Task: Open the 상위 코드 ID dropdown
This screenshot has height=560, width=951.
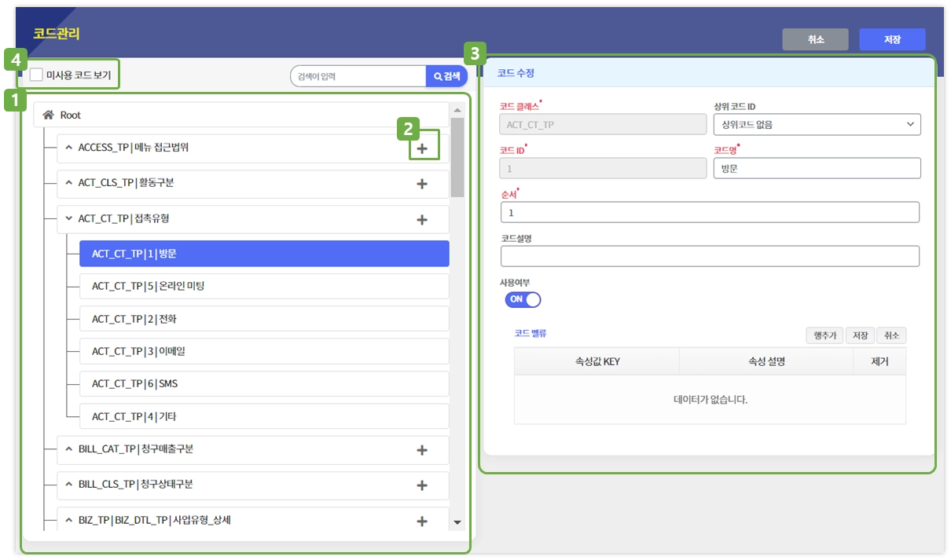Action: point(817,124)
